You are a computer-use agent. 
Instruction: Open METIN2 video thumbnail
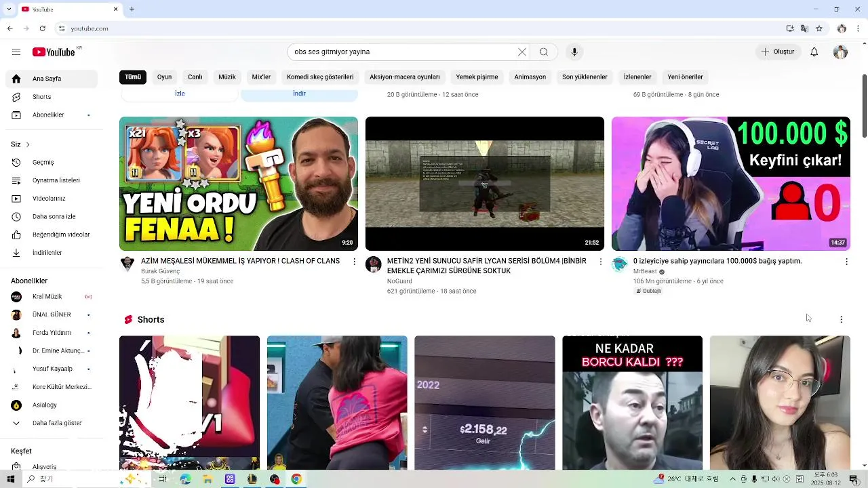tap(485, 184)
